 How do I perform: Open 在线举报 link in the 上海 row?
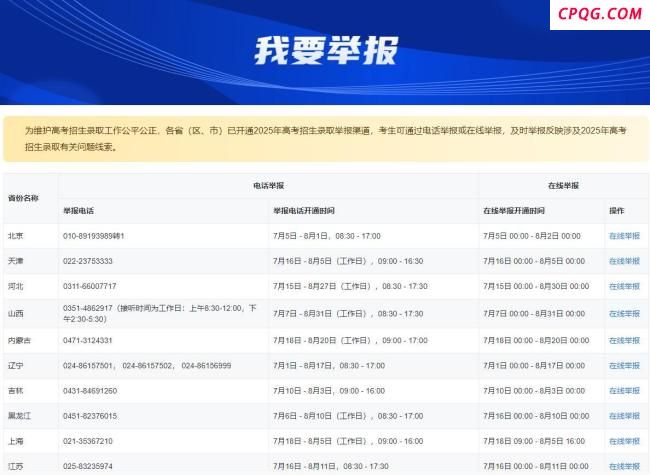(624, 441)
